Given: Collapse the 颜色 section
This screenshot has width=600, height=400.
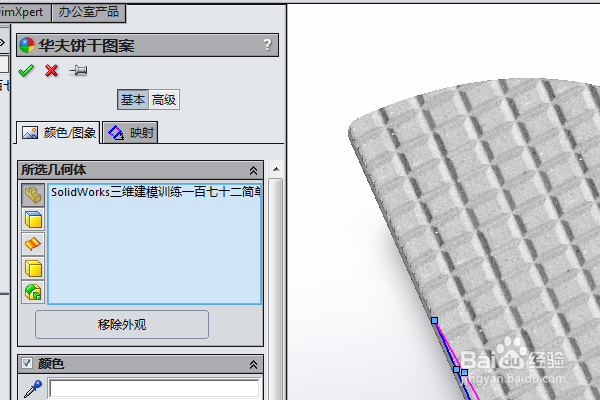Looking at the screenshot, I should (x=253, y=364).
